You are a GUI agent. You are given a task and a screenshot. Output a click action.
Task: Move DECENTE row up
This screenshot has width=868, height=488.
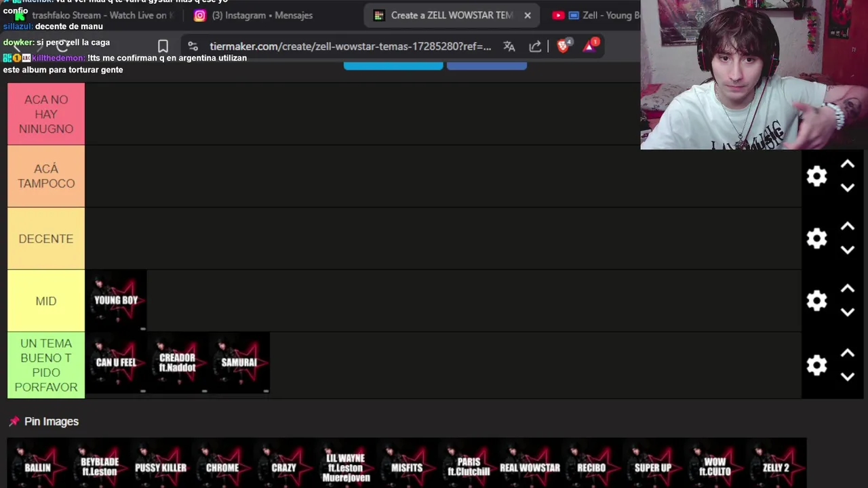point(848,226)
